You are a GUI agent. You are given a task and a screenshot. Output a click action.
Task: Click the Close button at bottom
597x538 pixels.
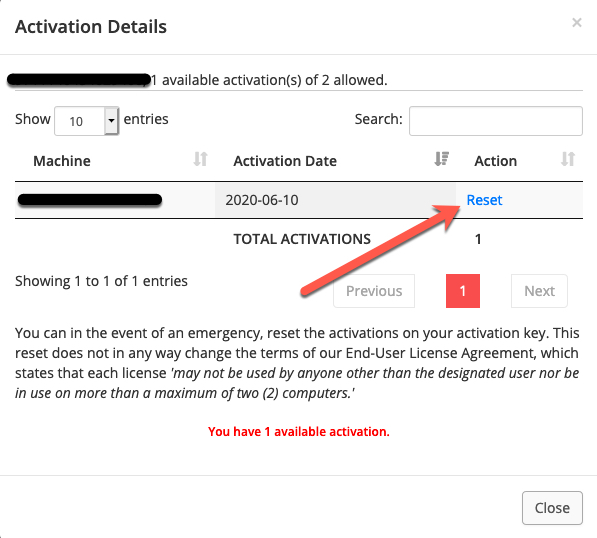[552, 508]
